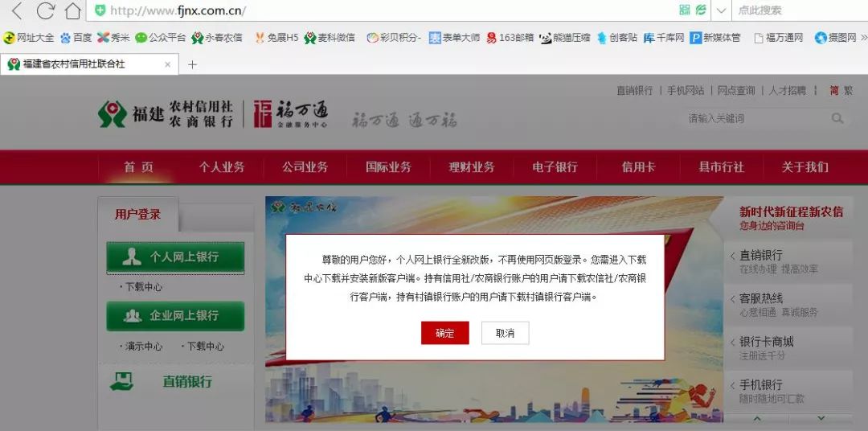Click the 福建农村信用社 logo
Screen dimensions: 868x431
[x=166, y=113]
